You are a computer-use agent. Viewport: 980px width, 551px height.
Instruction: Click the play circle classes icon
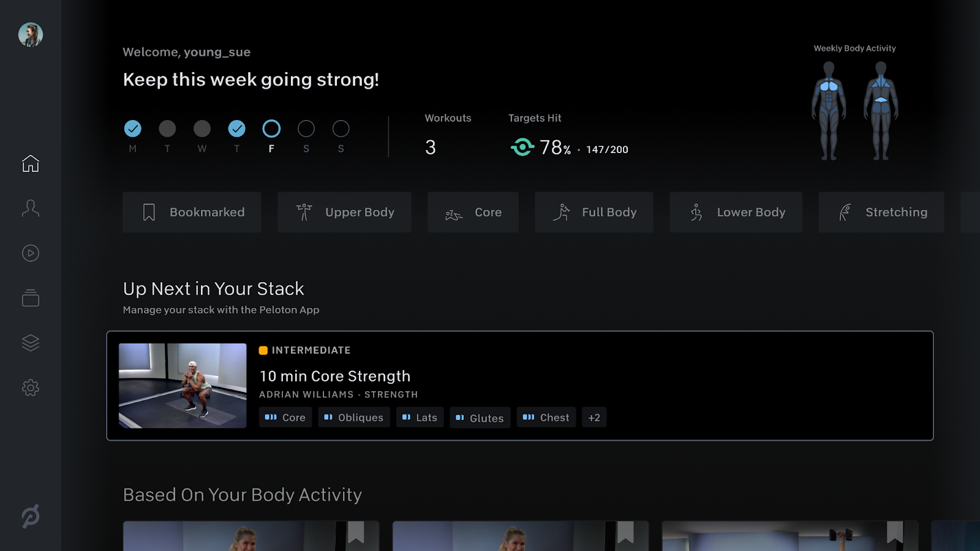pyautogui.click(x=31, y=253)
